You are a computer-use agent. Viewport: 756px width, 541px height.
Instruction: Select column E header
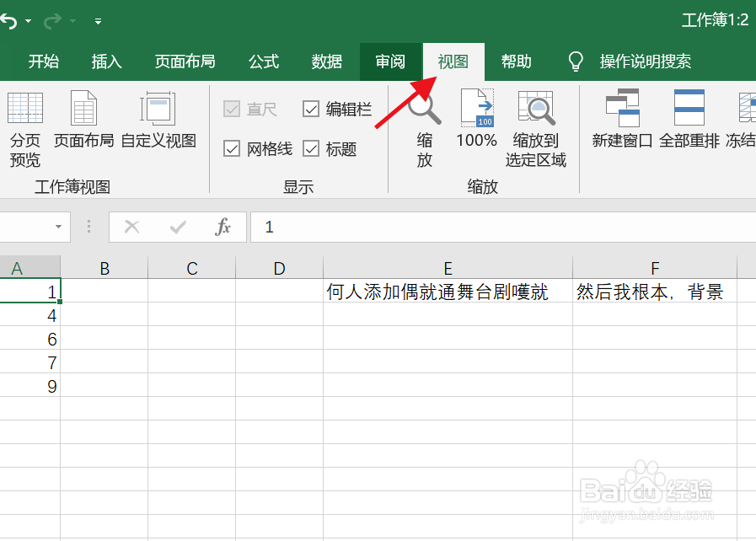click(448, 268)
